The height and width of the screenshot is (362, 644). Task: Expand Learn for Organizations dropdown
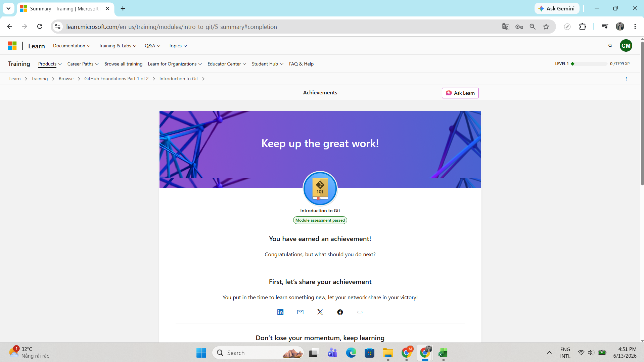coord(175,64)
